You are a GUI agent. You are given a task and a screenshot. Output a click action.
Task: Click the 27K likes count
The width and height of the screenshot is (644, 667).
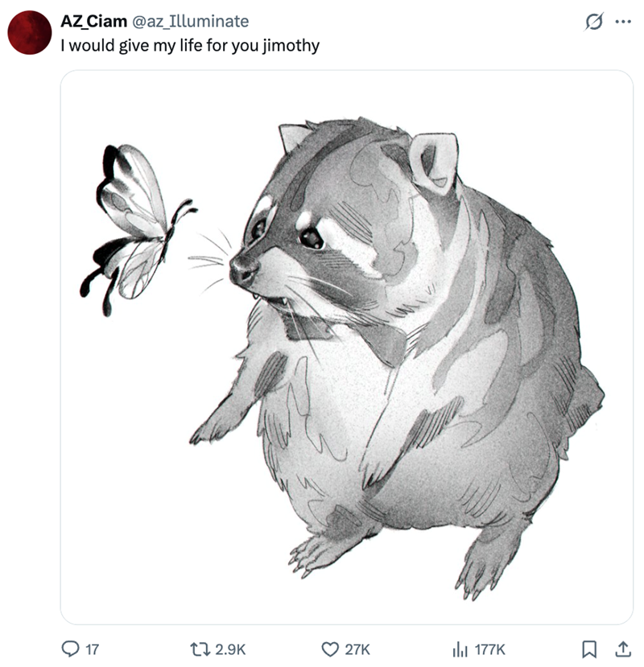pyautogui.click(x=357, y=649)
